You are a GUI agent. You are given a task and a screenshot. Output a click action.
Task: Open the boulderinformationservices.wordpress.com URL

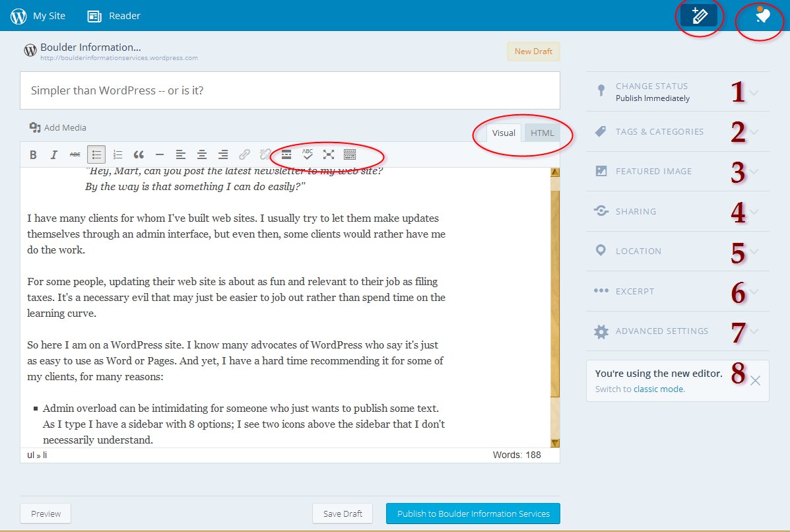119,58
